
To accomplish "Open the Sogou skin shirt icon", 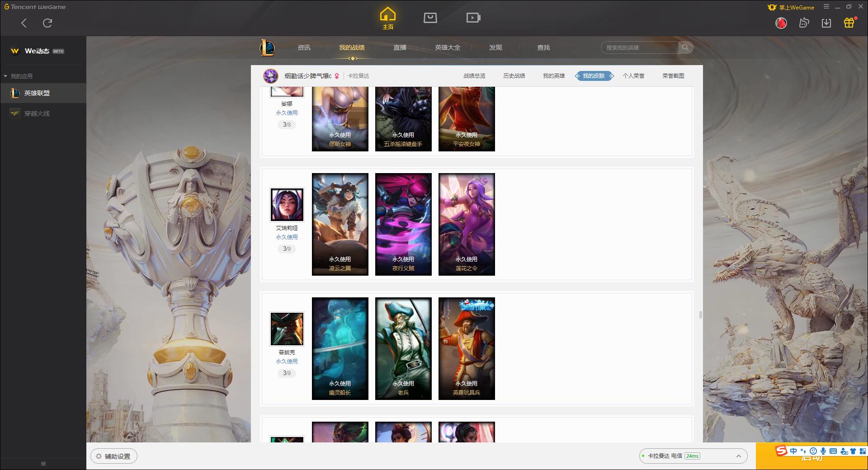I will click(853, 451).
